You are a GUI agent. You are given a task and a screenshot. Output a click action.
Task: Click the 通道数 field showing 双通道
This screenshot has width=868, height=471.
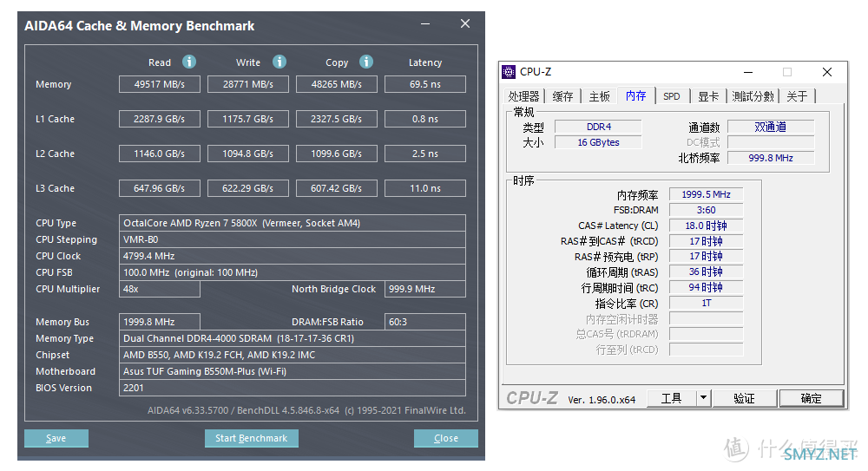pos(771,127)
